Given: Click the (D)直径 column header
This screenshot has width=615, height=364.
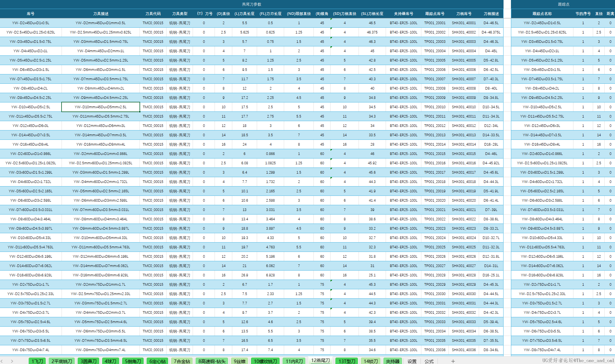Looking at the screenshot, I should [x=224, y=14].
